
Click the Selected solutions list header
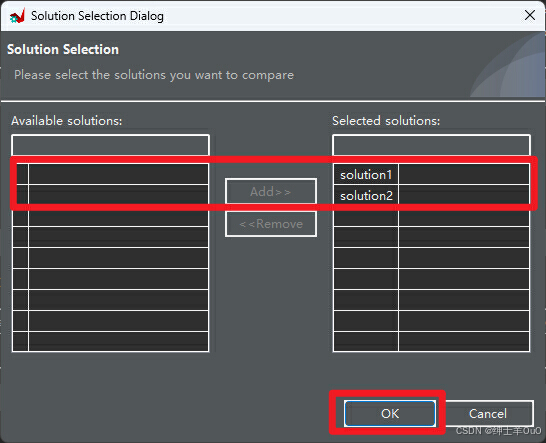tap(431, 145)
